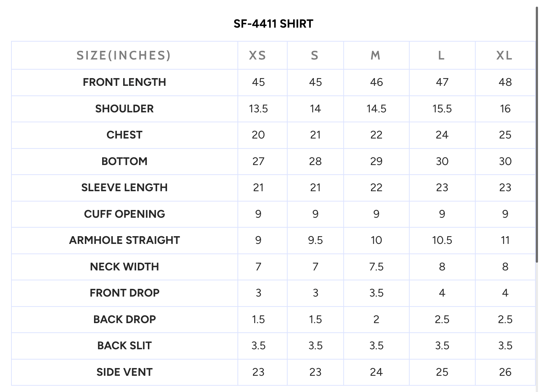Click the vertical scrollbar on the right
Screen dimensions: 545x392
[537, 134]
